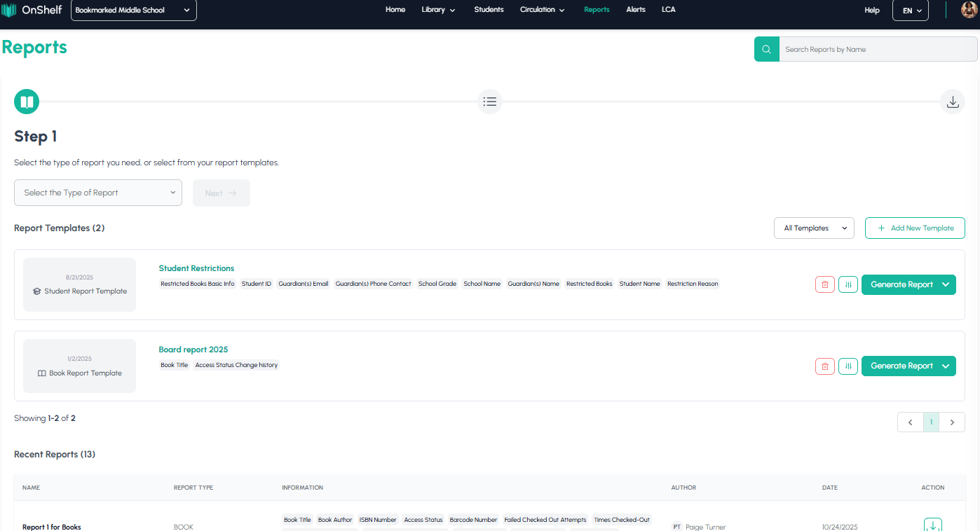The image size is (980, 531).
Task: Open the Library menu
Action: tap(438, 10)
